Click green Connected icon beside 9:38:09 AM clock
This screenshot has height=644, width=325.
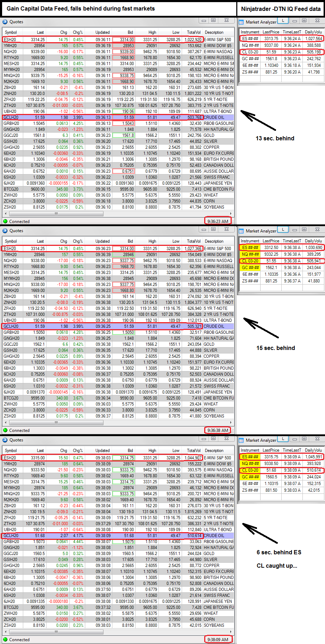tap(5, 639)
